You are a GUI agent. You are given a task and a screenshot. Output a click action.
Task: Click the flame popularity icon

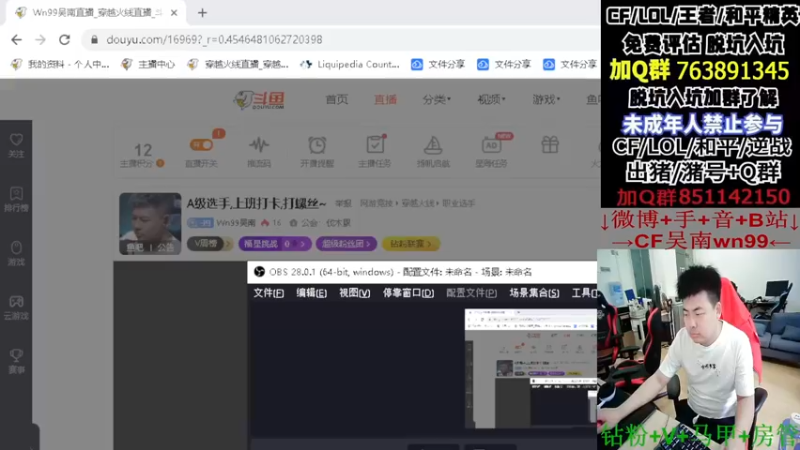pyautogui.click(x=265, y=223)
